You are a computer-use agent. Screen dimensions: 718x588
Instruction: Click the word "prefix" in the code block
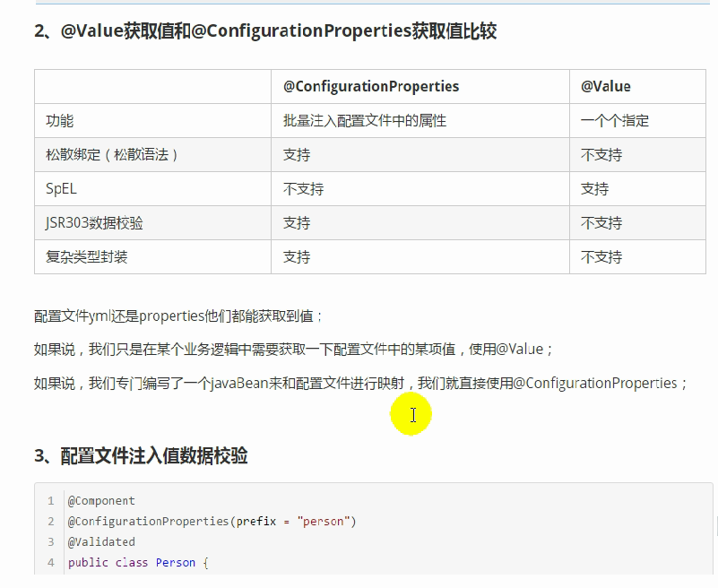tap(256, 522)
